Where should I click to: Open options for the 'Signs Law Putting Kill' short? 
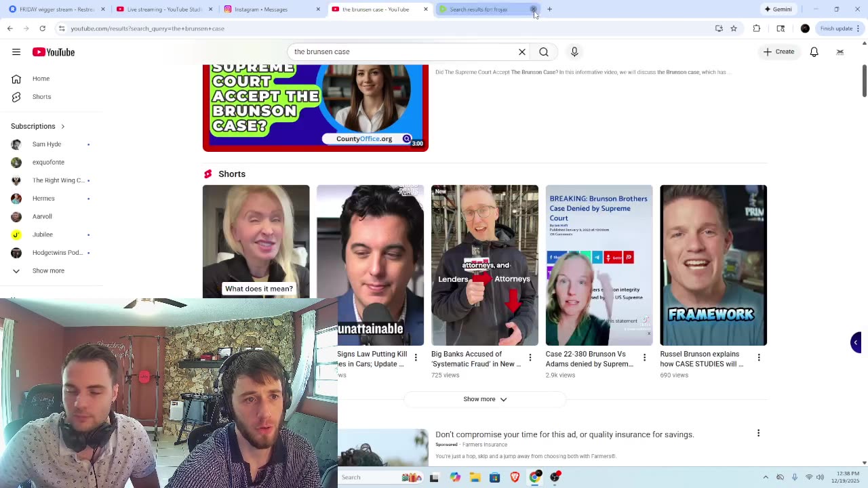416,357
